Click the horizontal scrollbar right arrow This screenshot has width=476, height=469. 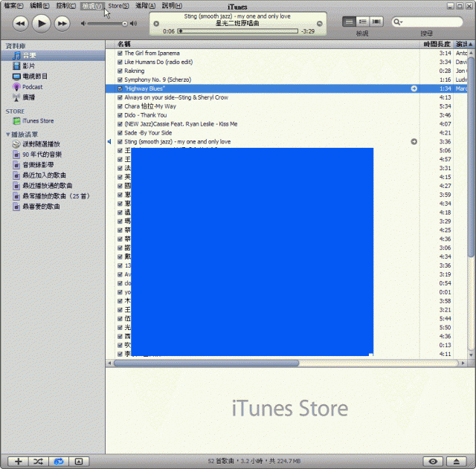(x=463, y=363)
